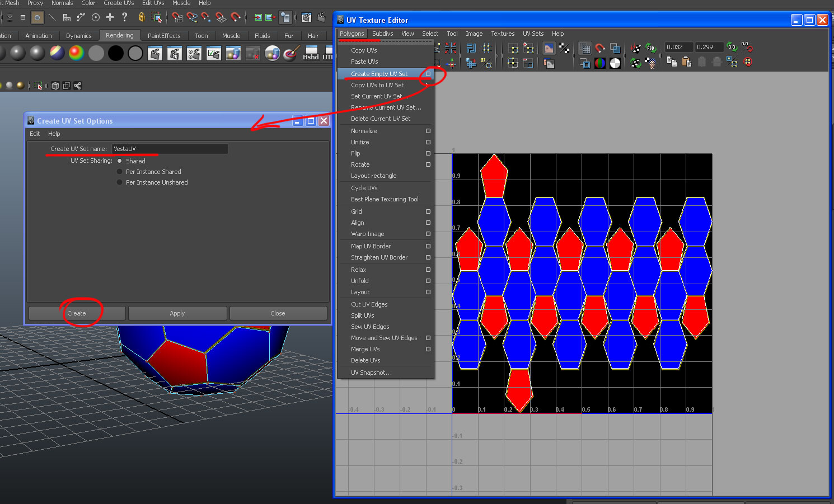Display the alpha channel icon
Viewport: 834px width, 504px height.
pos(615,63)
